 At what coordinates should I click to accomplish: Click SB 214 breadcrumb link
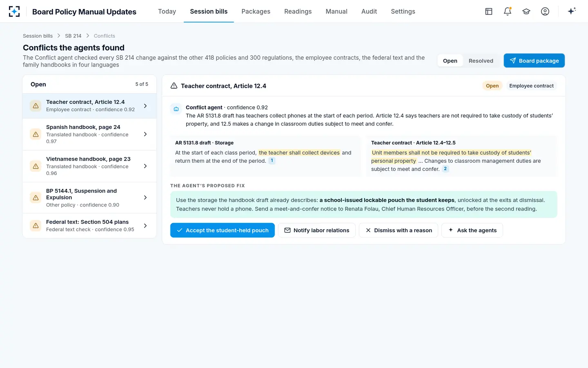(73, 36)
